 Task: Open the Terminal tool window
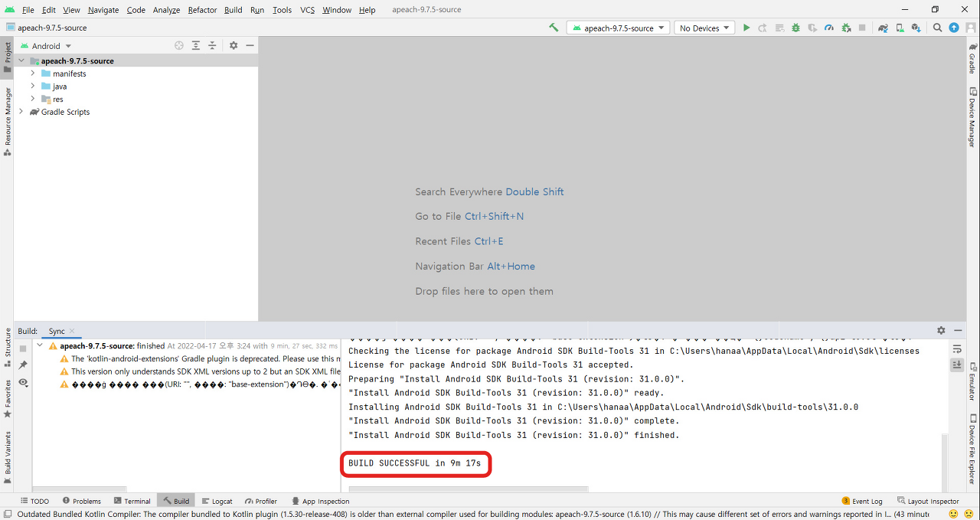[132, 501]
